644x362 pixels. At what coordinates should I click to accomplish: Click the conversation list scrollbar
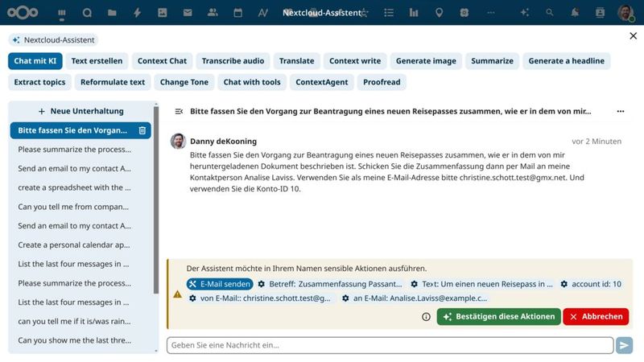tap(155, 200)
